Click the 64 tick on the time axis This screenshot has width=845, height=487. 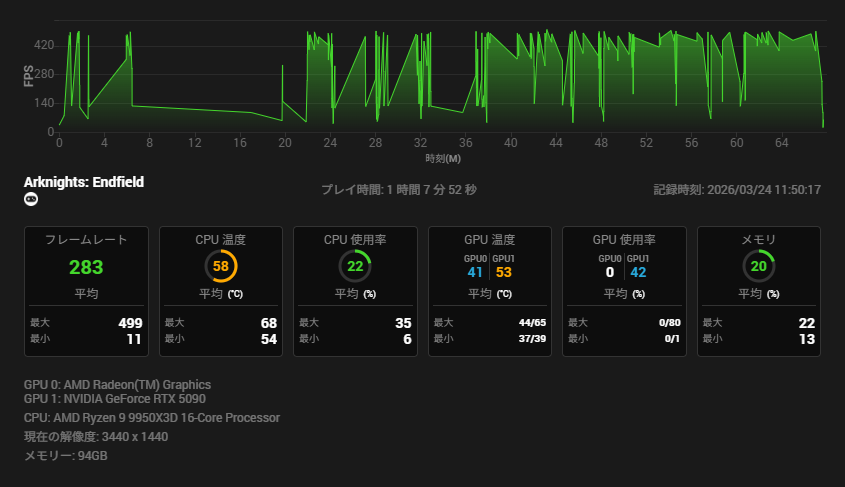pos(781,144)
